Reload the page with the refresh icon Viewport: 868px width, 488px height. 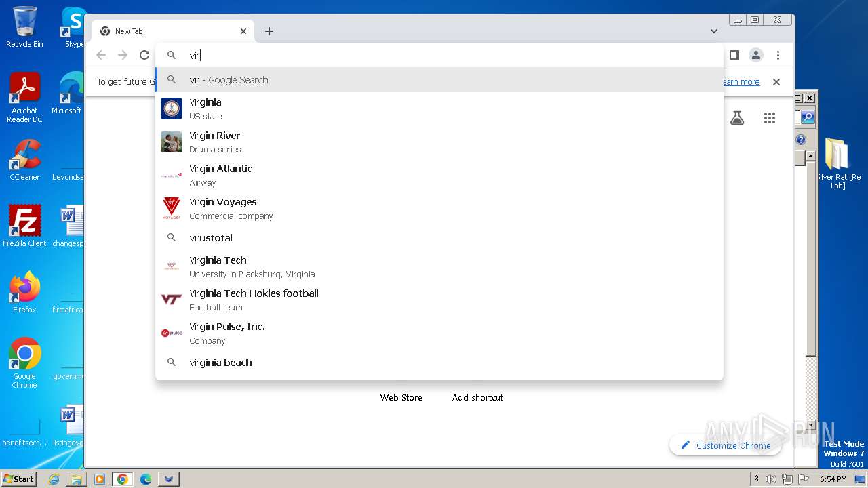point(144,55)
